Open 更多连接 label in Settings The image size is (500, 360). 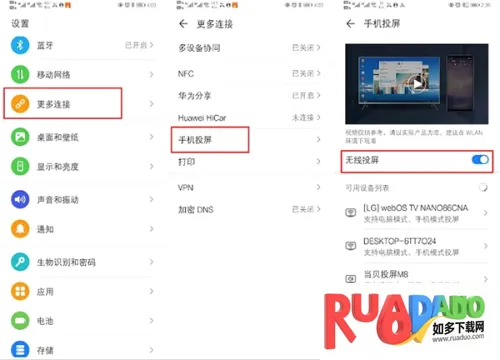click(x=53, y=104)
